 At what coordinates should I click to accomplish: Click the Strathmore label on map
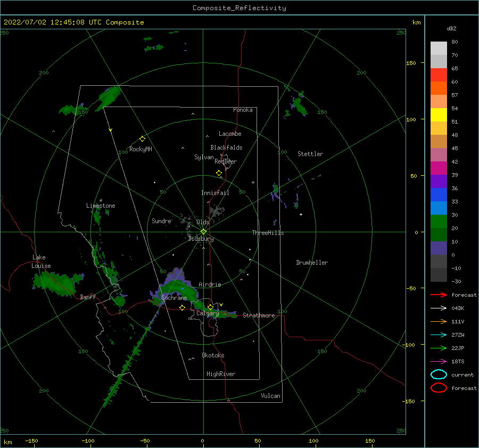259,315
